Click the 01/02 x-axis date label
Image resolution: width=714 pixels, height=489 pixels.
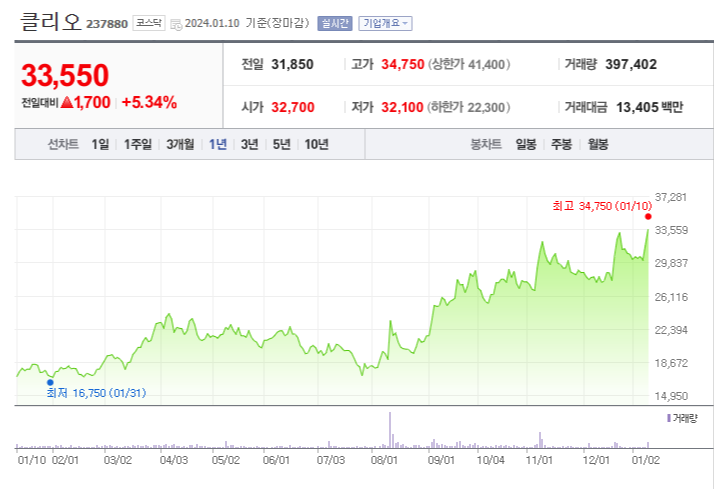[645, 460]
